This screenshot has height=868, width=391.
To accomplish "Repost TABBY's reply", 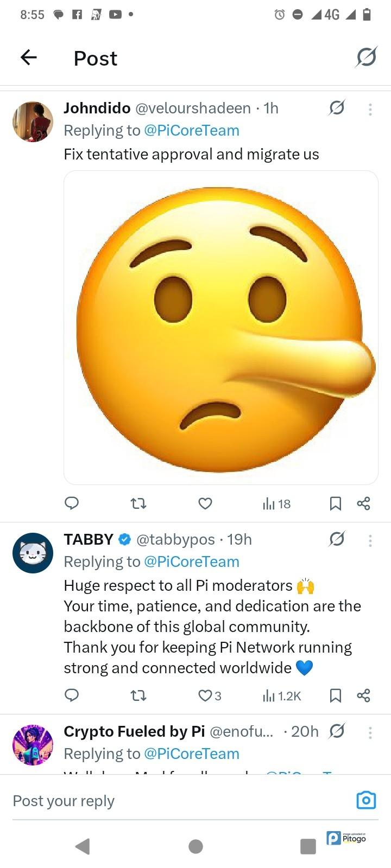I will click(x=139, y=695).
